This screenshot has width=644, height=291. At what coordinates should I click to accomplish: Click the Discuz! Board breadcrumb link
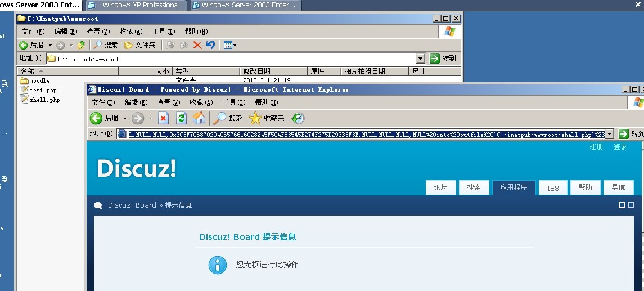(x=132, y=205)
